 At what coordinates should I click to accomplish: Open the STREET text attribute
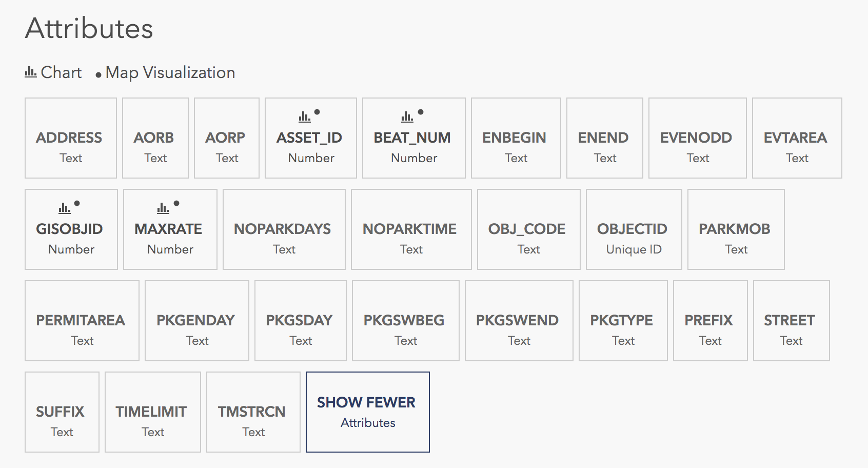791,321
